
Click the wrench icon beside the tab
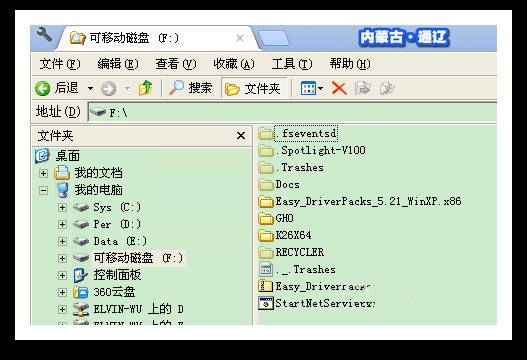pos(44,35)
